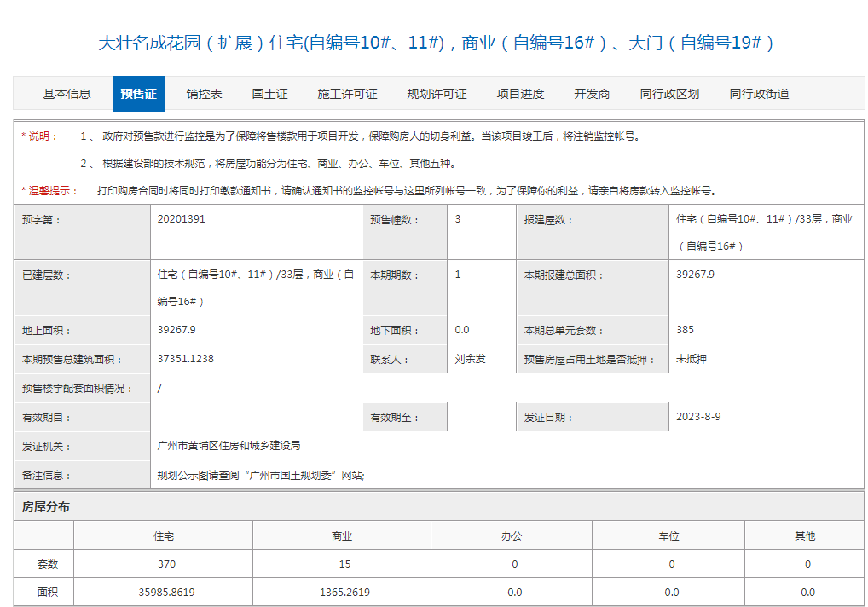Click the permit number 20201391 cell

(x=180, y=218)
